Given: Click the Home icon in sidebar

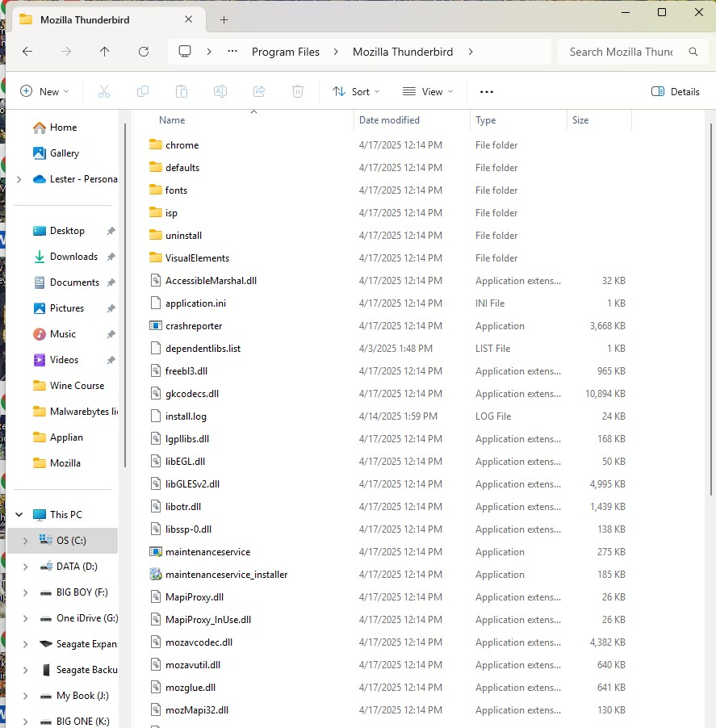Looking at the screenshot, I should (x=40, y=128).
